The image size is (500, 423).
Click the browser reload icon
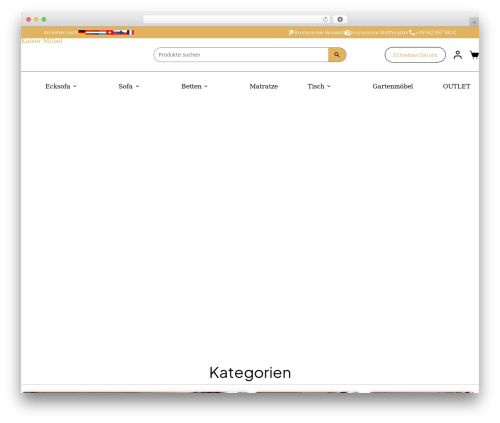click(x=325, y=19)
